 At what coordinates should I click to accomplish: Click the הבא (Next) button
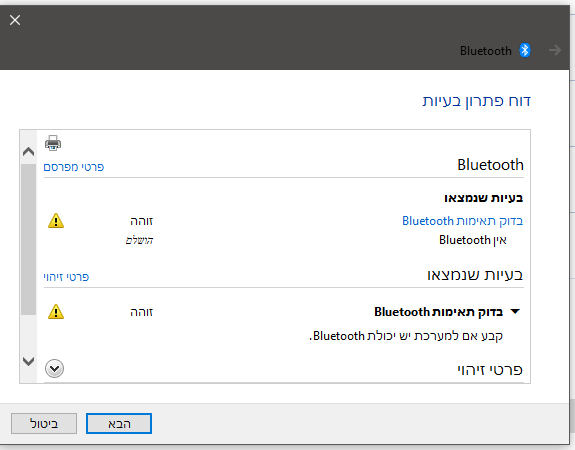(119, 424)
